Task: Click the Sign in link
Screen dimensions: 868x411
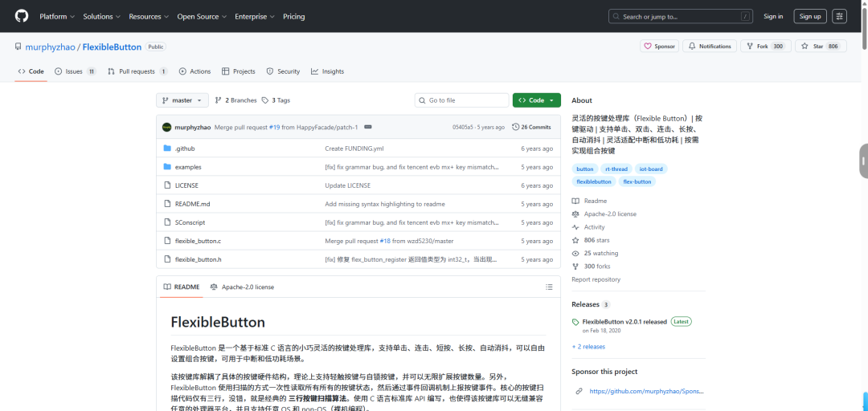Action: pyautogui.click(x=773, y=16)
